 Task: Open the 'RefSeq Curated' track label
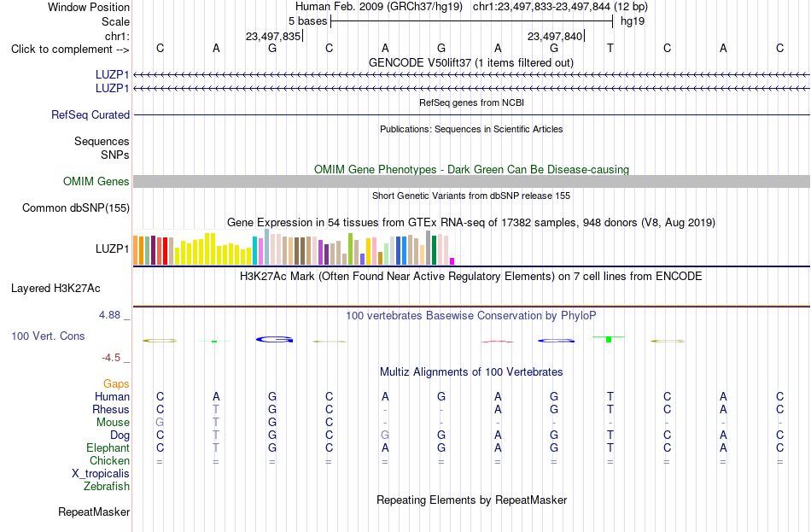(x=90, y=115)
